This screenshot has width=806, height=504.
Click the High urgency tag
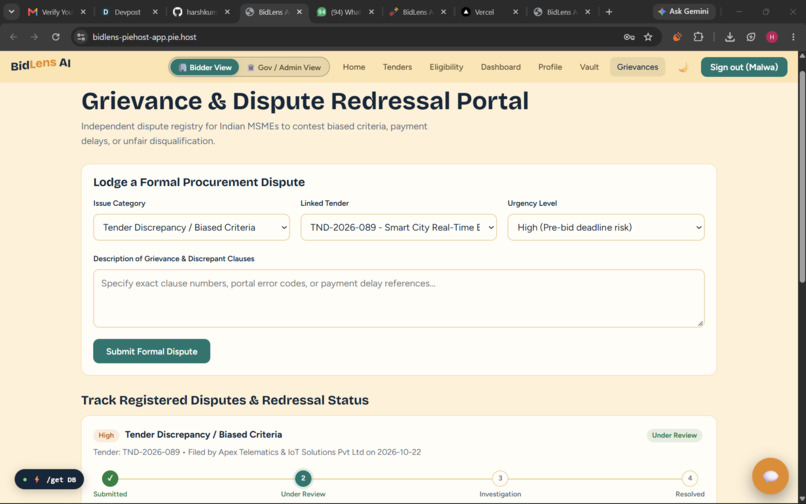tap(106, 435)
